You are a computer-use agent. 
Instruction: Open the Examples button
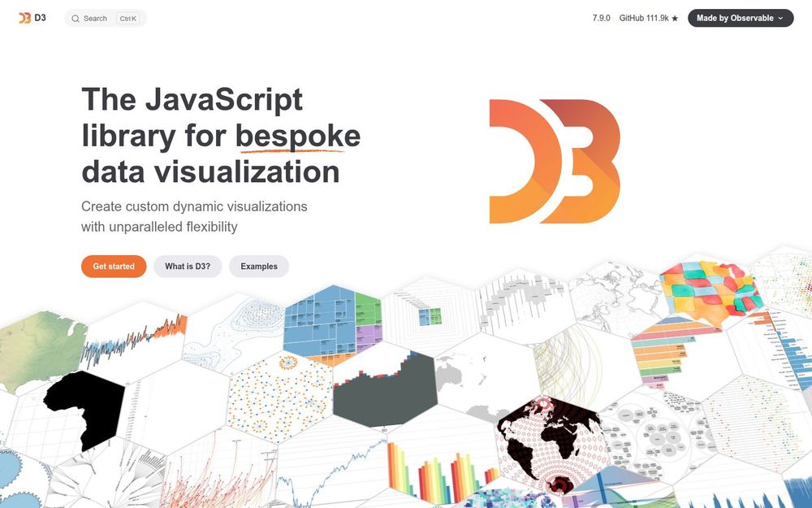pyautogui.click(x=259, y=267)
